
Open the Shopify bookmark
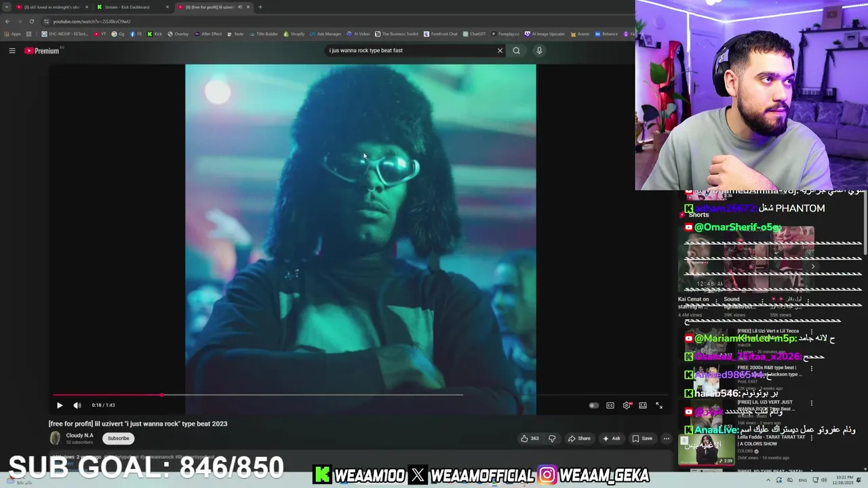pos(294,34)
